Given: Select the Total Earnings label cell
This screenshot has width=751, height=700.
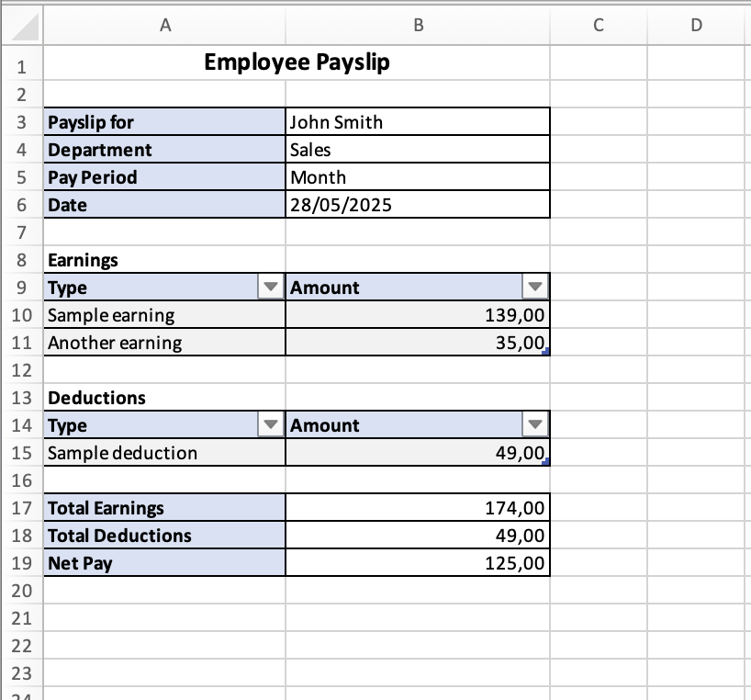Looking at the screenshot, I should click(x=164, y=507).
